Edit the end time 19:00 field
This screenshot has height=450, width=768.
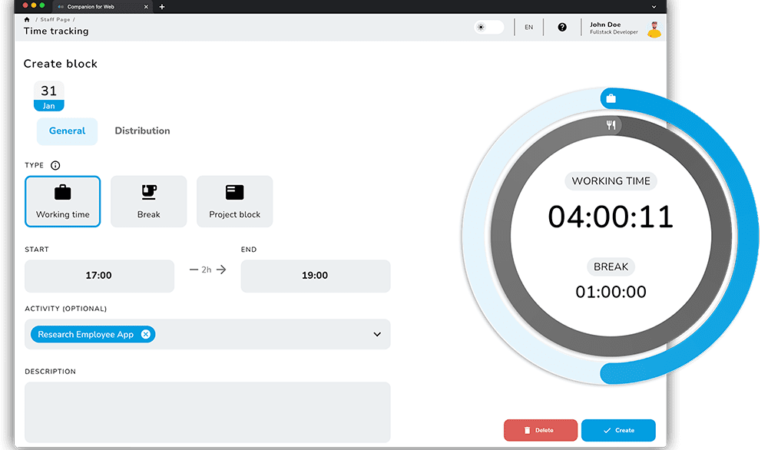coord(315,276)
